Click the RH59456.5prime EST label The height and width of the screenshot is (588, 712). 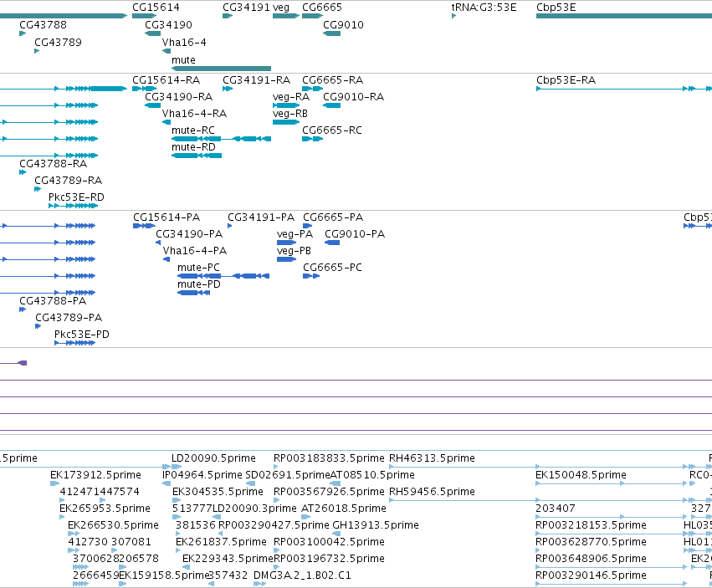point(432,492)
